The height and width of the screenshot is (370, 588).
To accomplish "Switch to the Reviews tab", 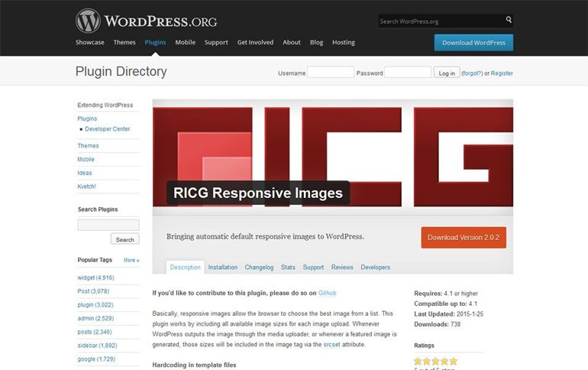I will (342, 268).
